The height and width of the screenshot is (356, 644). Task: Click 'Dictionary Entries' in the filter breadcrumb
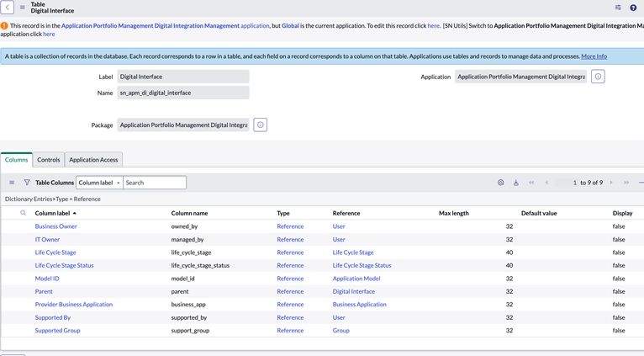(x=29, y=199)
